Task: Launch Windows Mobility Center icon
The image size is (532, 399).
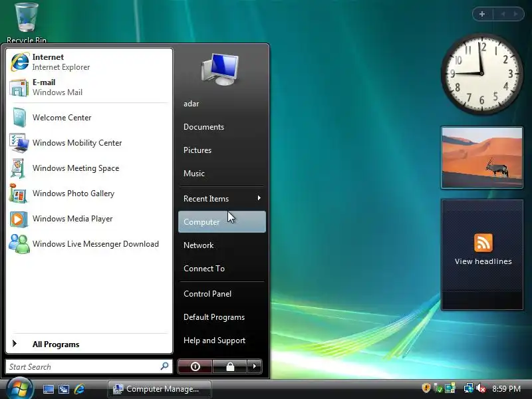Action: click(x=19, y=143)
